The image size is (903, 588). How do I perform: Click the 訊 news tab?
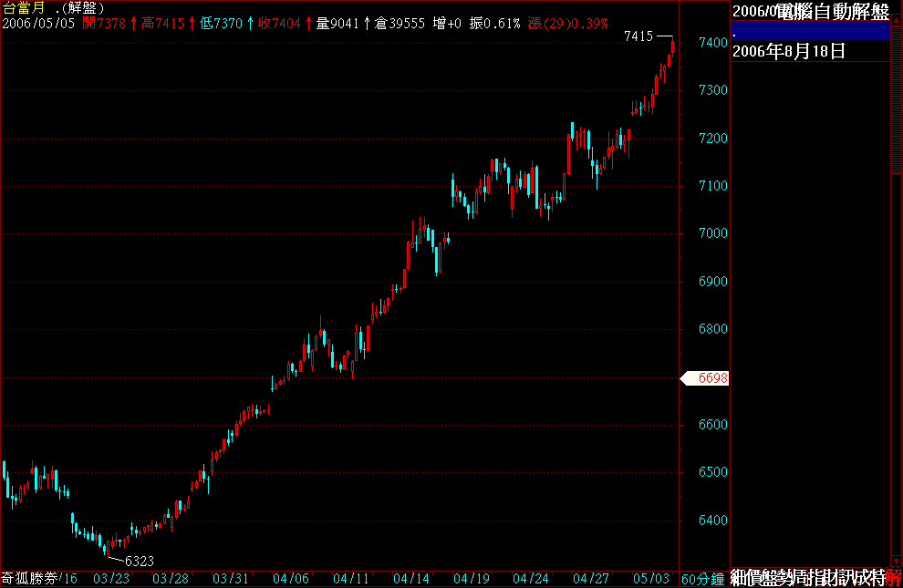click(x=852, y=578)
